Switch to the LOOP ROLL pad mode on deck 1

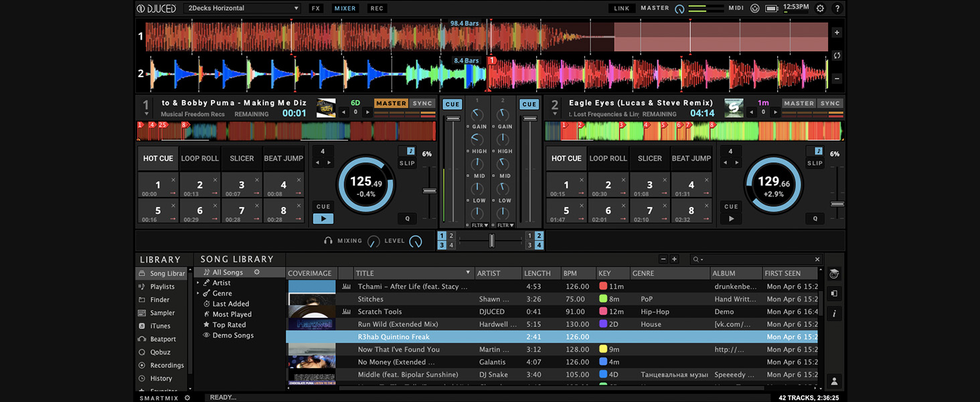(199, 159)
